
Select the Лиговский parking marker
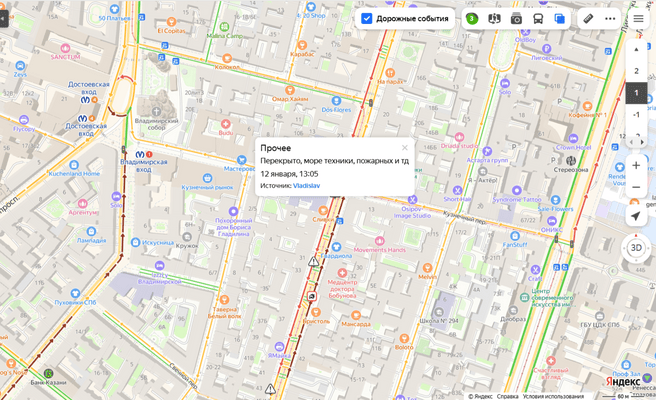(x=546, y=49)
